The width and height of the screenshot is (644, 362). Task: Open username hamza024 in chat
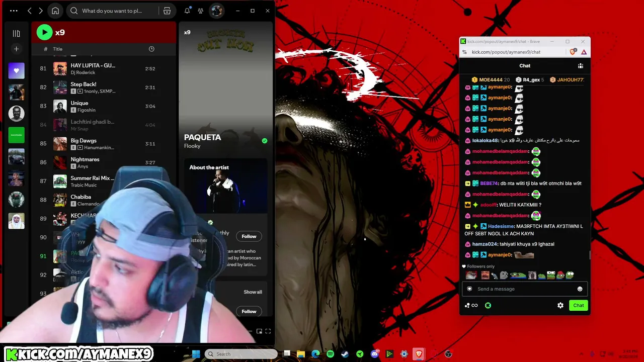pyautogui.click(x=484, y=244)
